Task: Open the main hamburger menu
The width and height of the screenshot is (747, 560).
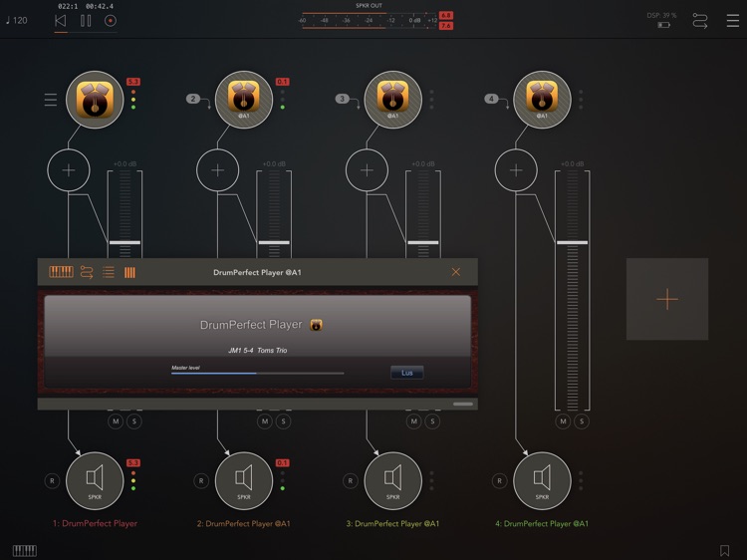Action: pyautogui.click(x=733, y=21)
